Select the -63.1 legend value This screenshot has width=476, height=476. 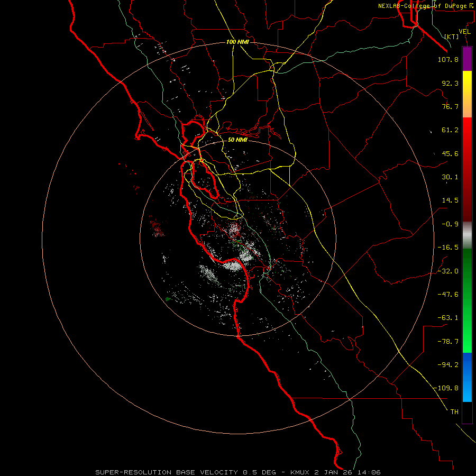(x=448, y=318)
